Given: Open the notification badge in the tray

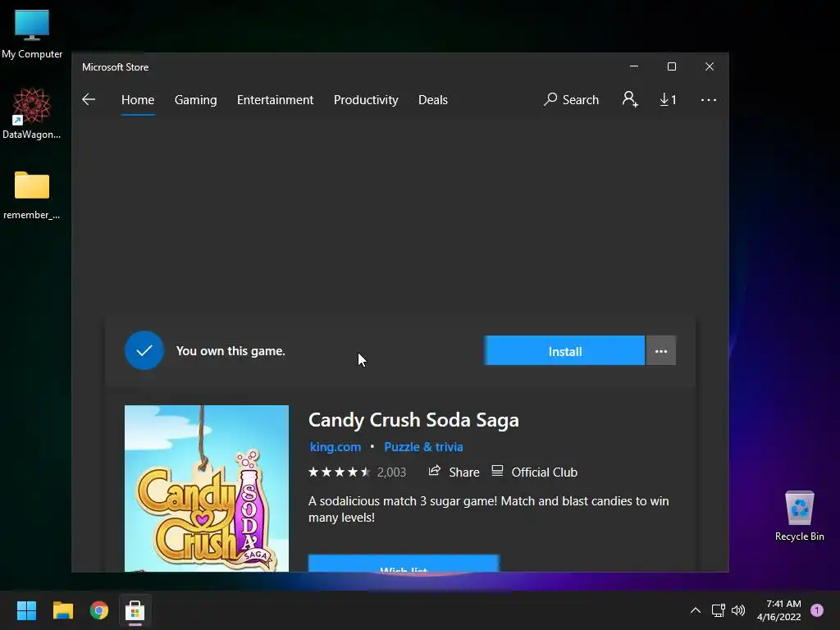Looking at the screenshot, I should (x=816, y=610).
